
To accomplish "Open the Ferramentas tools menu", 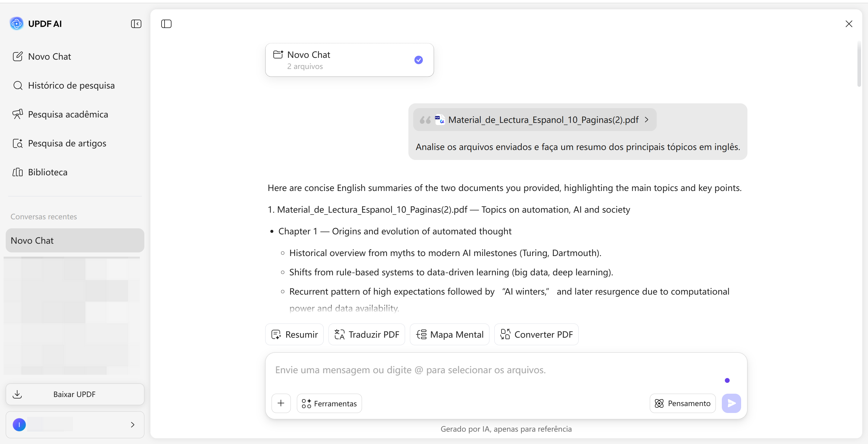I will pyautogui.click(x=329, y=403).
